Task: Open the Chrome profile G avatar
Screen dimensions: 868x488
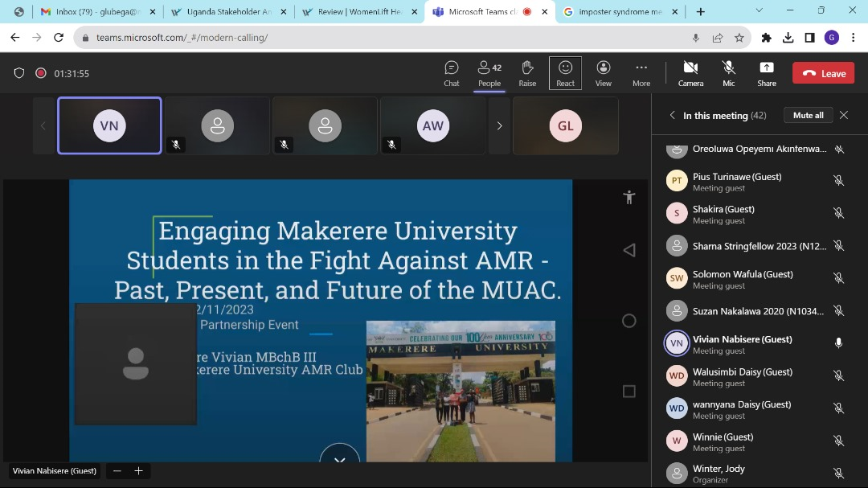Action: [832, 38]
